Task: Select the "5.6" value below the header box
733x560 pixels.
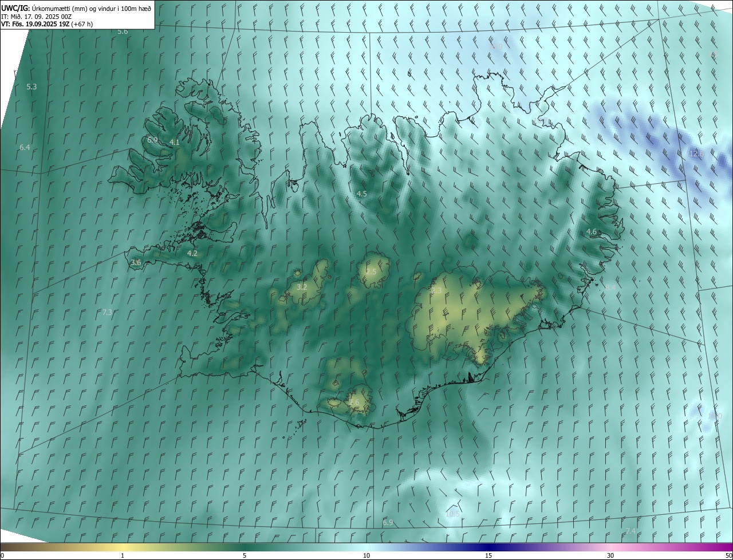Action: coord(123,31)
